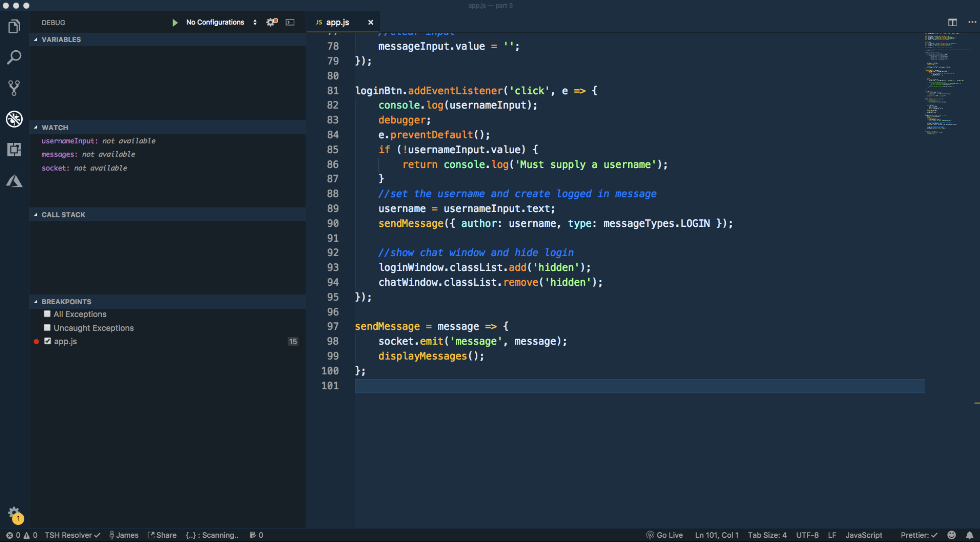The width and height of the screenshot is (980, 542).
Task: Enable the Uncaught Exceptions breakpoint
Action: 47,328
